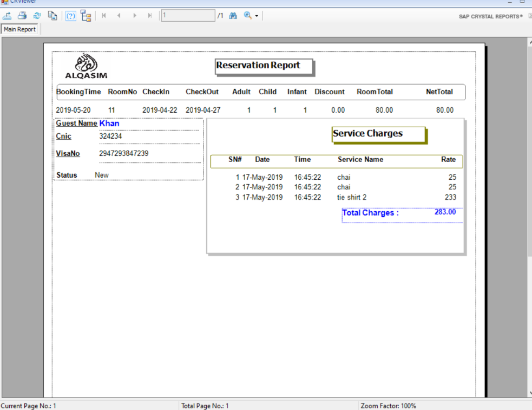Click the vertical scrollbar down arrow
The width and height of the screenshot is (532, 410).
click(x=529, y=394)
